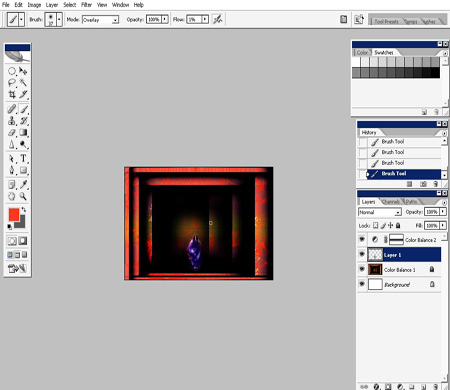The height and width of the screenshot is (390, 450).
Task: Enable airbrush mode in the options bar
Action: coord(218,19)
